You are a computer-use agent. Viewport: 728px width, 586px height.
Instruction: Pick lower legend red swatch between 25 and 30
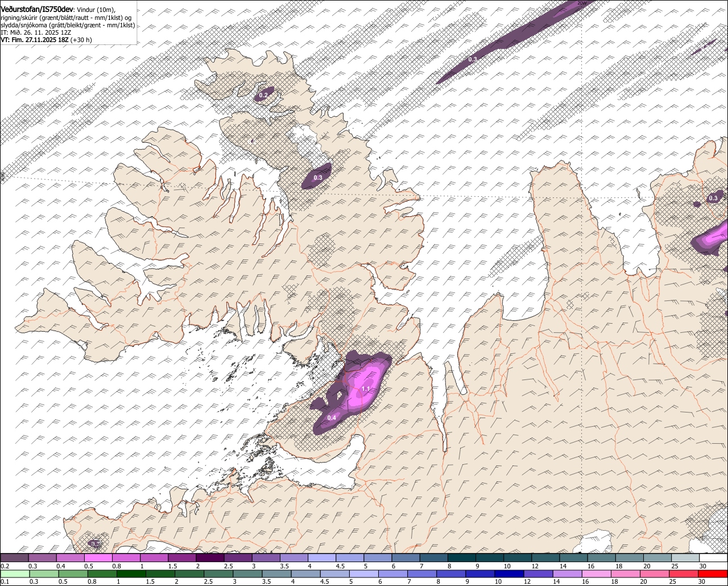point(684,573)
